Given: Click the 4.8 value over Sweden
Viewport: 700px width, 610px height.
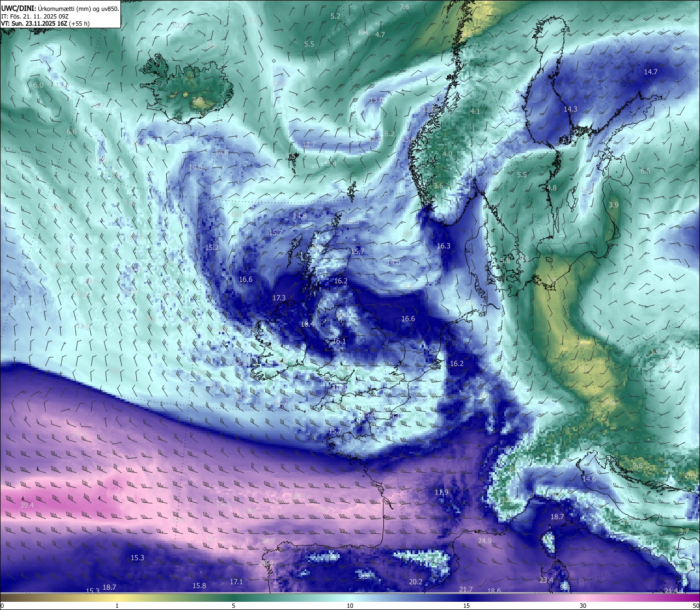Looking at the screenshot, I should [552, 188].
